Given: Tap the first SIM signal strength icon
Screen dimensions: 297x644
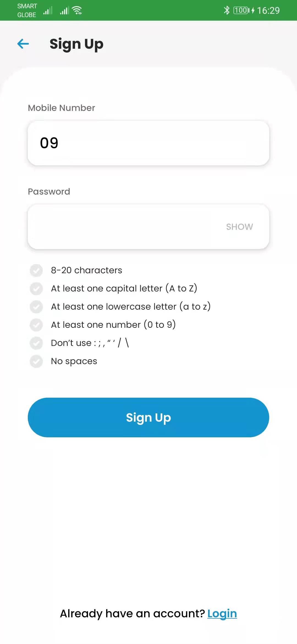Looking at the screenshot, I should tap(48, 11).
